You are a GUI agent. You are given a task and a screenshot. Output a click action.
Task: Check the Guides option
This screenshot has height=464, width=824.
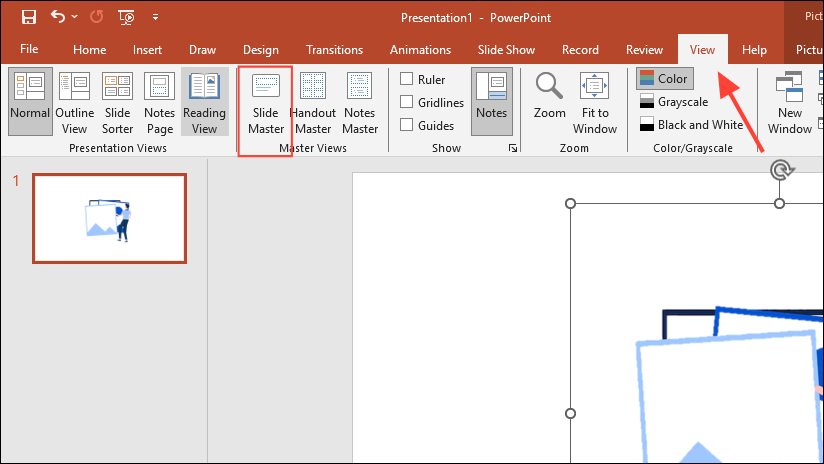[406, 125]
